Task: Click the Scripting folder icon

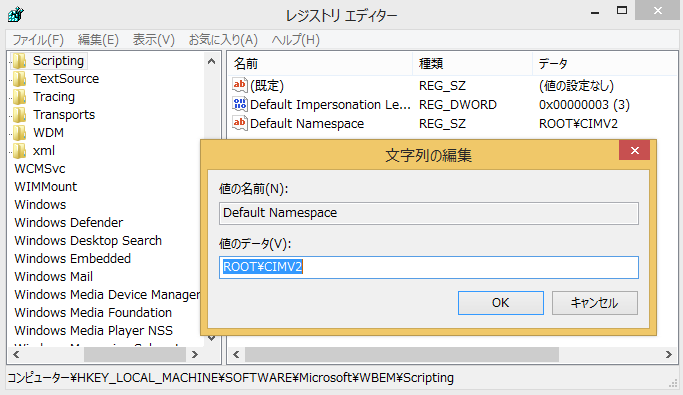Action: 20,61
